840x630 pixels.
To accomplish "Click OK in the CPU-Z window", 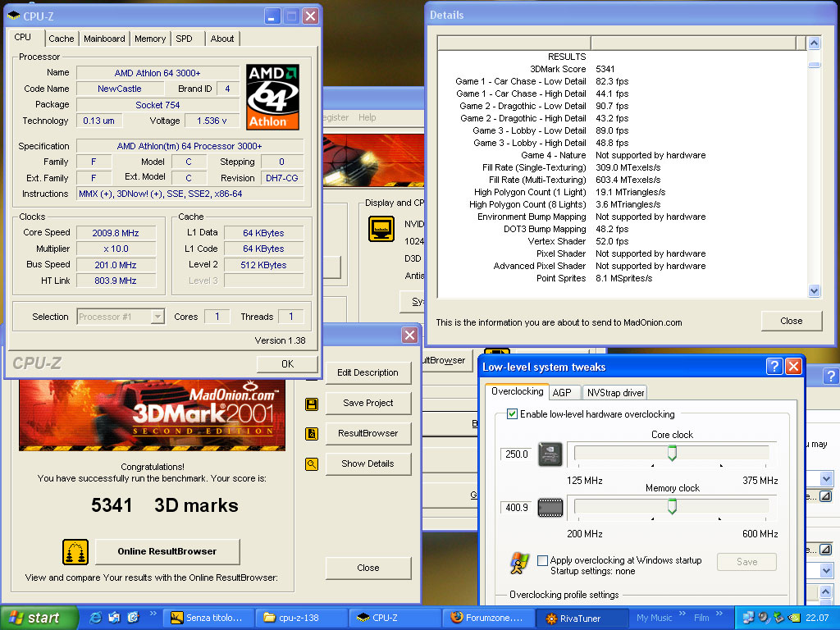I will (287, 364).
